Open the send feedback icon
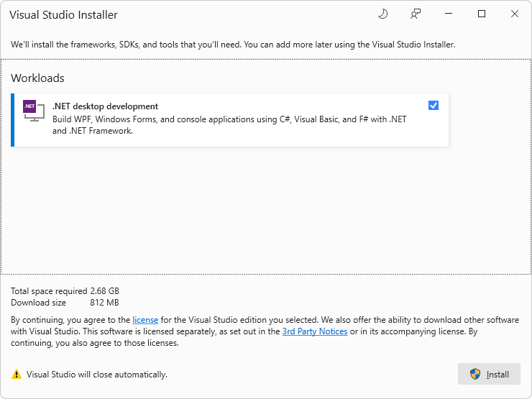 (415, 14)
